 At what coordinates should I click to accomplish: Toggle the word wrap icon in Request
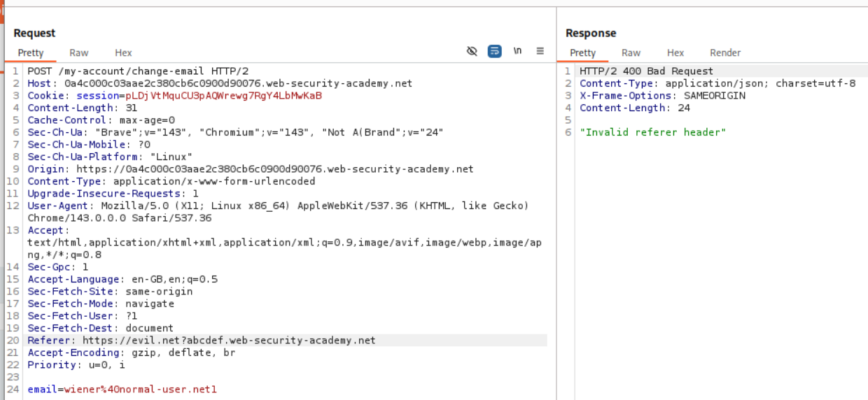click(x=495, y=51)
